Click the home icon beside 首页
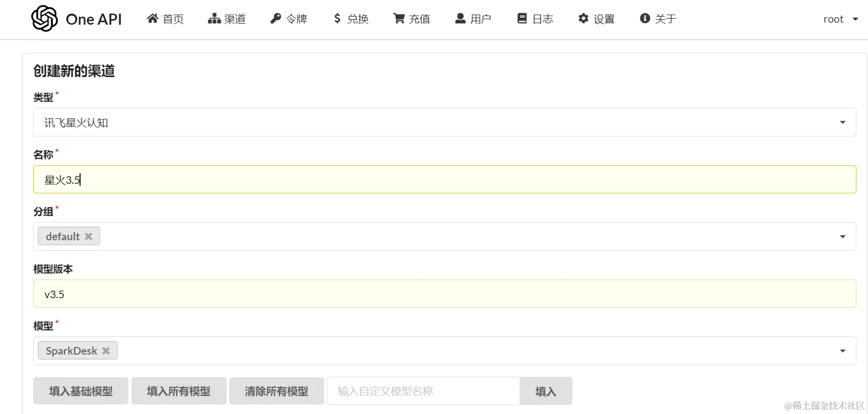Screen dimensions: 868x414 [x=153, y=19]
